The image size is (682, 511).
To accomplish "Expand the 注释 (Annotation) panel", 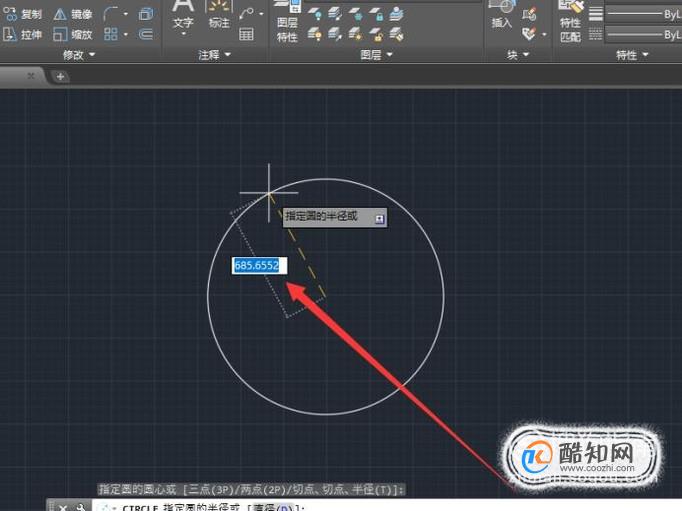I will pos(214,55).
